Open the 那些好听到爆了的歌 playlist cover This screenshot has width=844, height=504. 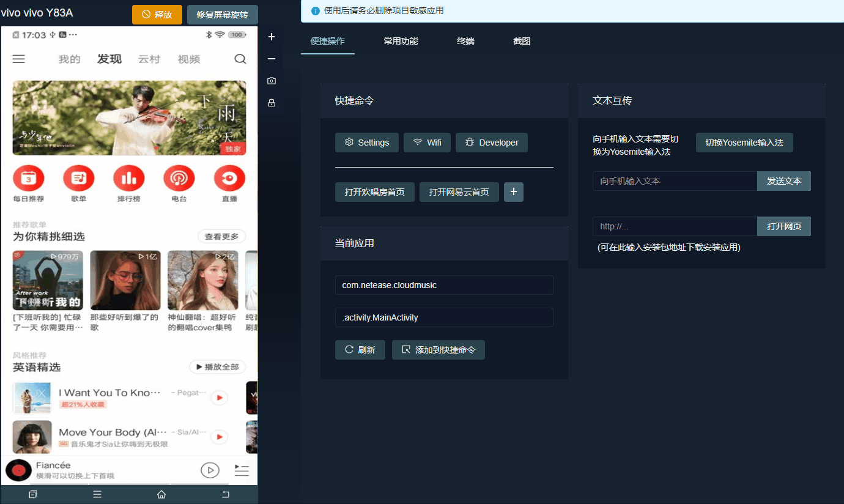[125, 280]
